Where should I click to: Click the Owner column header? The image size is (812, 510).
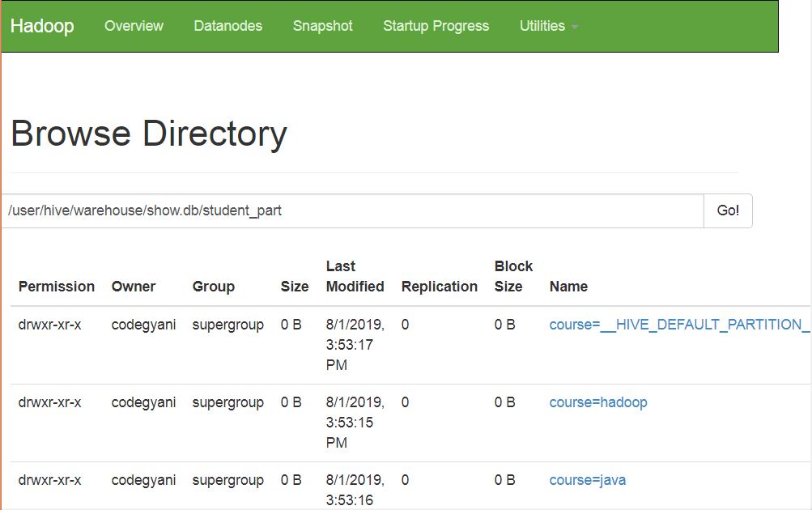[x=134, y=287]
